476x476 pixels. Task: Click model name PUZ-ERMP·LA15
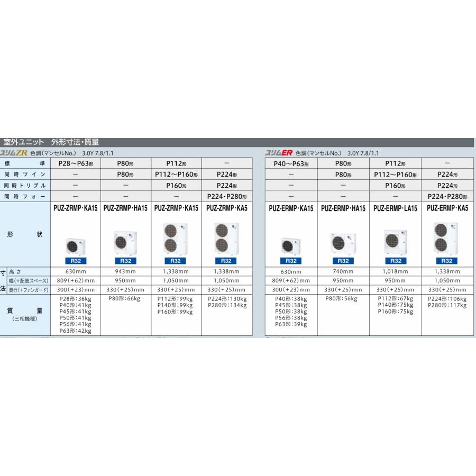coord(395,208)
